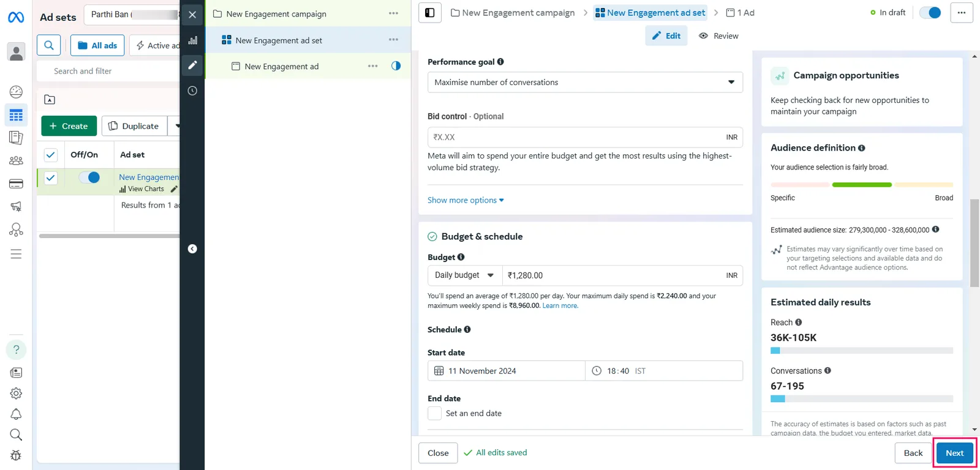Open the top-right ellipsis menu

point(962,12)
